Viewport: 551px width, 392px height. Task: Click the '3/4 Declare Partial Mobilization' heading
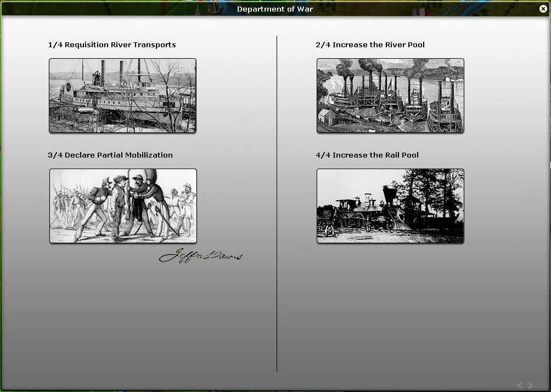[x=110, y=155]
